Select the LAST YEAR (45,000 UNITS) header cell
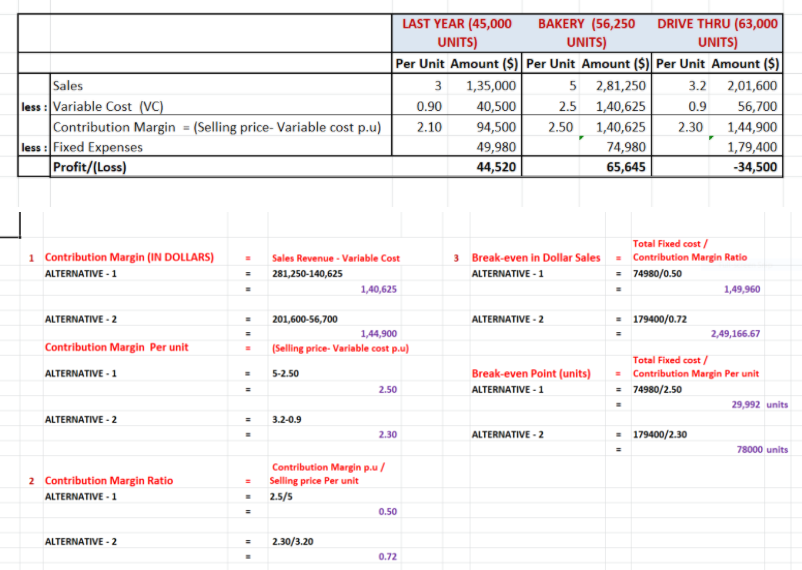The image size is (802, 570). click(457, 33)
